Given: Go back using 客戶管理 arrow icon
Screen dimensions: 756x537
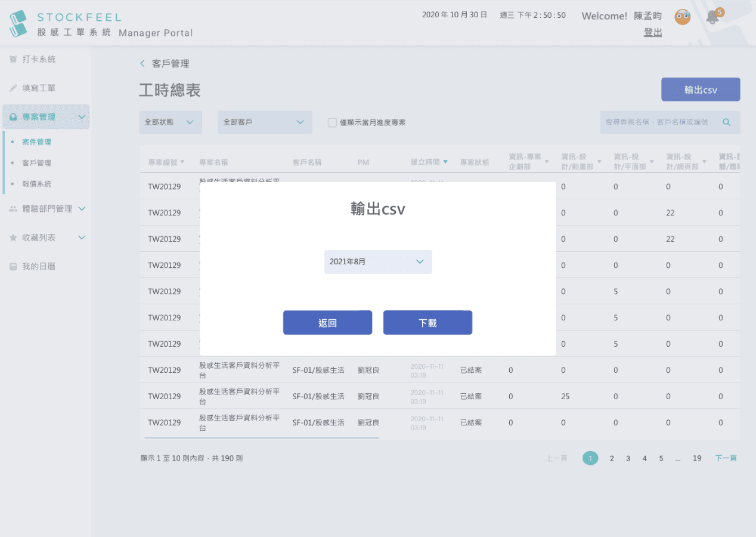Looking at the screenshot, I should click(142, 64).
